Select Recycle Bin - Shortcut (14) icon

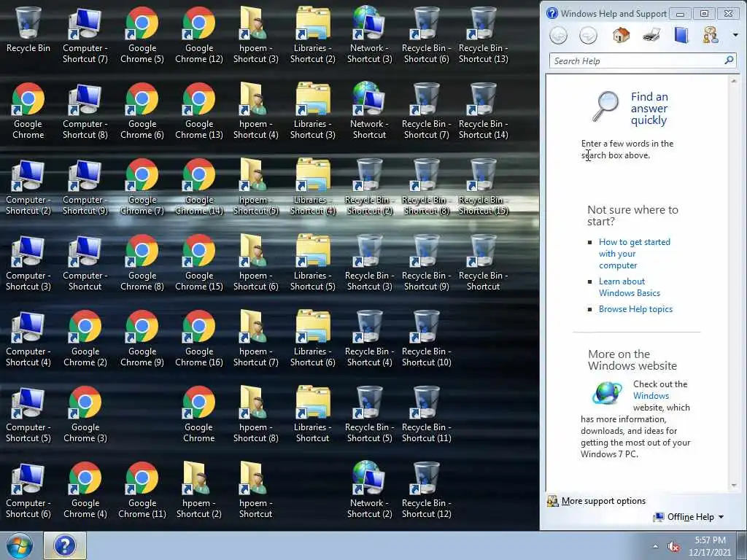[x=483, y=111]
